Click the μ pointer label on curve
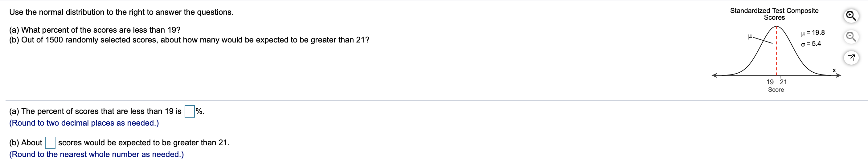Image resolution: width=868 pixels, height=165 pixels. 750,36
